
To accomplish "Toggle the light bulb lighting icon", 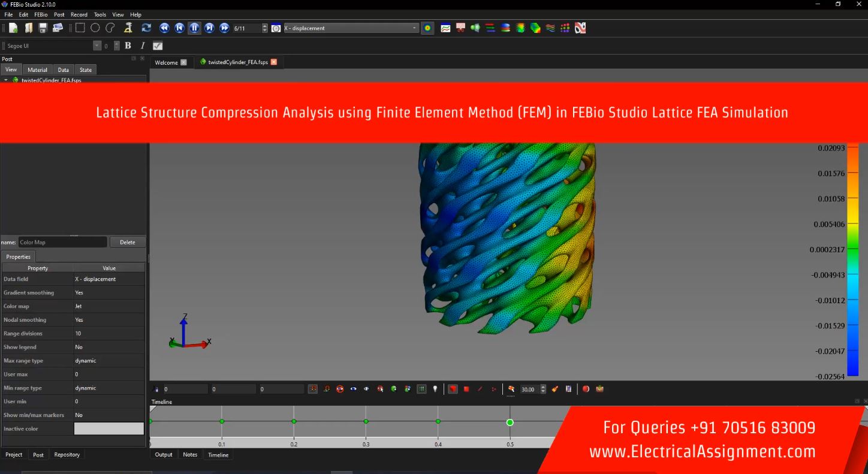I will coord(435,389).
